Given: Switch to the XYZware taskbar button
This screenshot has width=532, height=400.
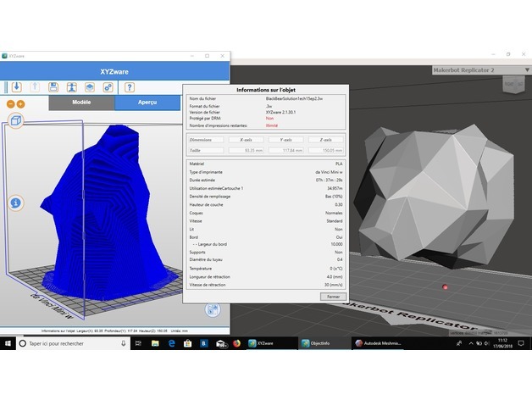Looking at the screenshot, I should pos(271,343).
